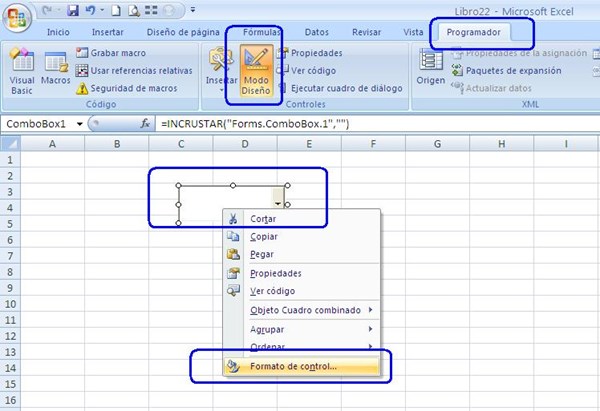Click the Office button logo
The height and width of the screenshot is (411, 600).
(16, 17)
